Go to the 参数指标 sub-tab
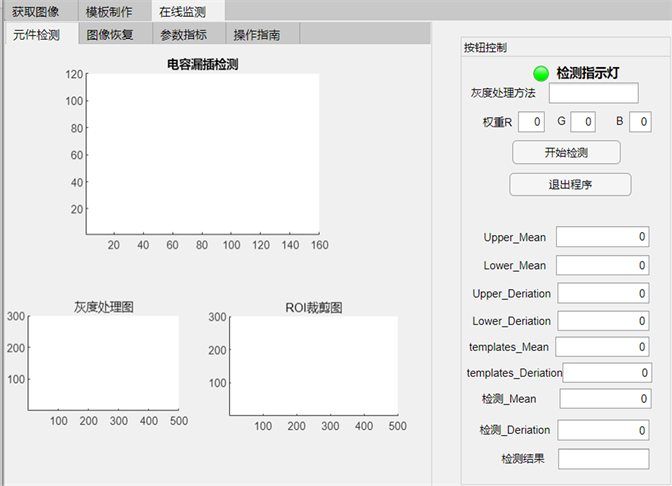 184,34
